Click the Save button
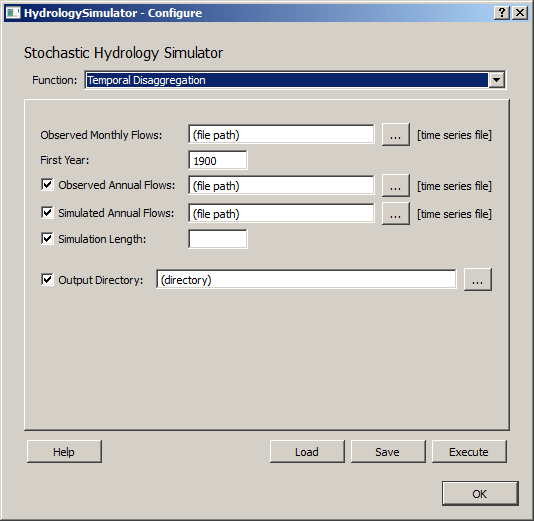 (388, 452)
